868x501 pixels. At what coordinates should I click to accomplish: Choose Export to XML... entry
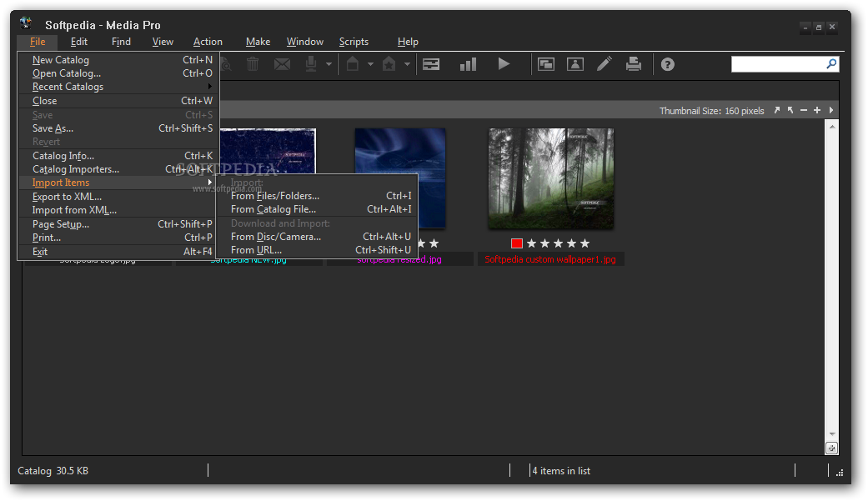118,197
